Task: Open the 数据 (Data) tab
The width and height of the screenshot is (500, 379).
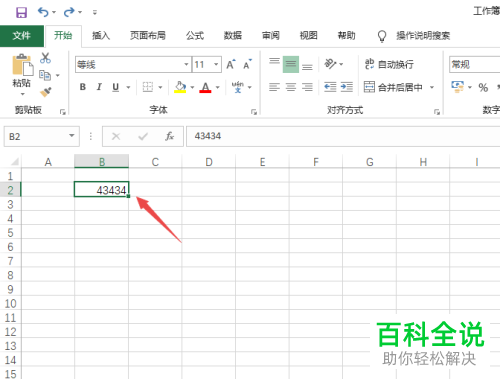Action: (x=233, y=36)
